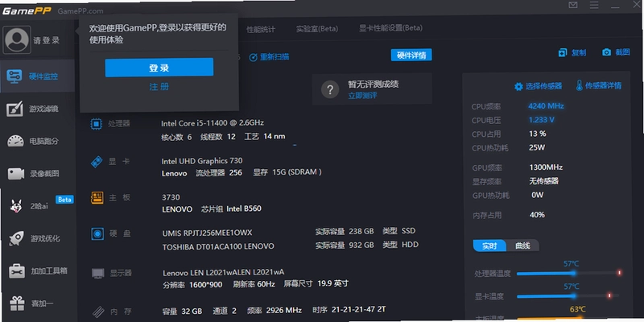Viewport: 644px width, 322px height.
Task: Switch to 显卡性能设置(Beta) tab
Action: [x=390, y=28]
